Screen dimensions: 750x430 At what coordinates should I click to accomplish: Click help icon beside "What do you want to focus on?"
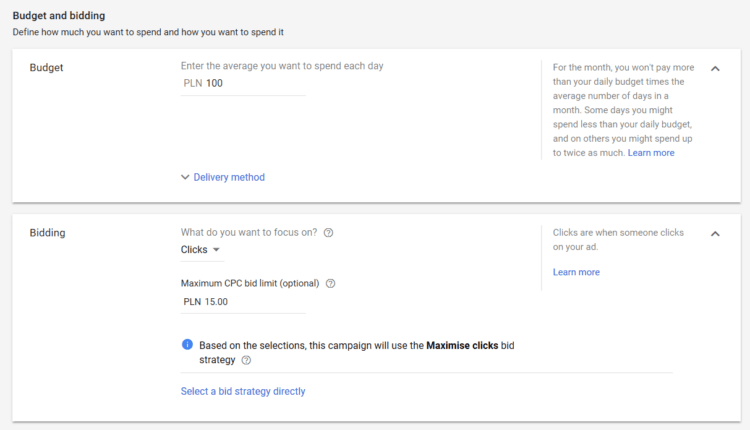pyautogui.click(x=329, y=233)
